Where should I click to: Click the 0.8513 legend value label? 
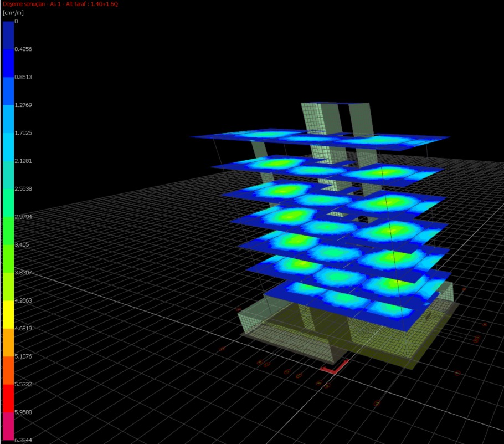point(24,77)
